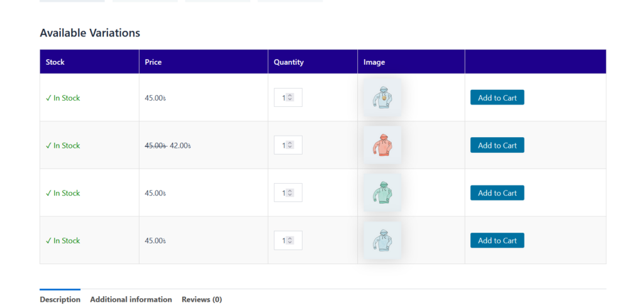
Task: Go to the Reviews (0) tab
Action: (x=201, y=299)
